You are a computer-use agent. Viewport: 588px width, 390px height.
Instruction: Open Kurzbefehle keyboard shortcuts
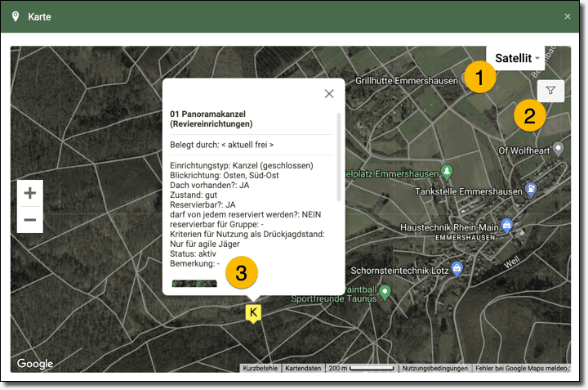coord(260,369)
